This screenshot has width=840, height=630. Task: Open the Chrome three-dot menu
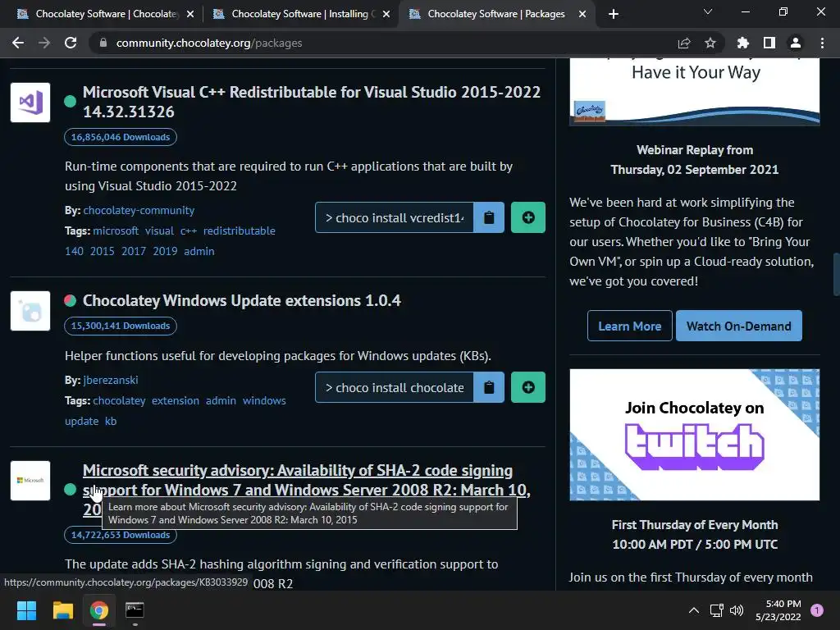click(x=822, y=43)
